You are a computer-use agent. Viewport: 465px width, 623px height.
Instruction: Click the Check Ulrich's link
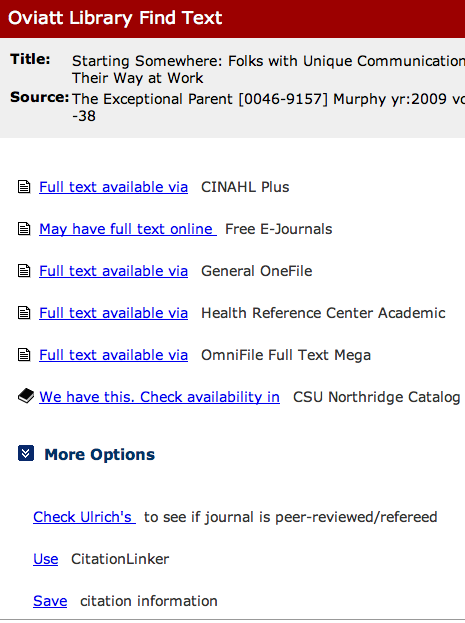pyautogui.click(x=84, y=517)
